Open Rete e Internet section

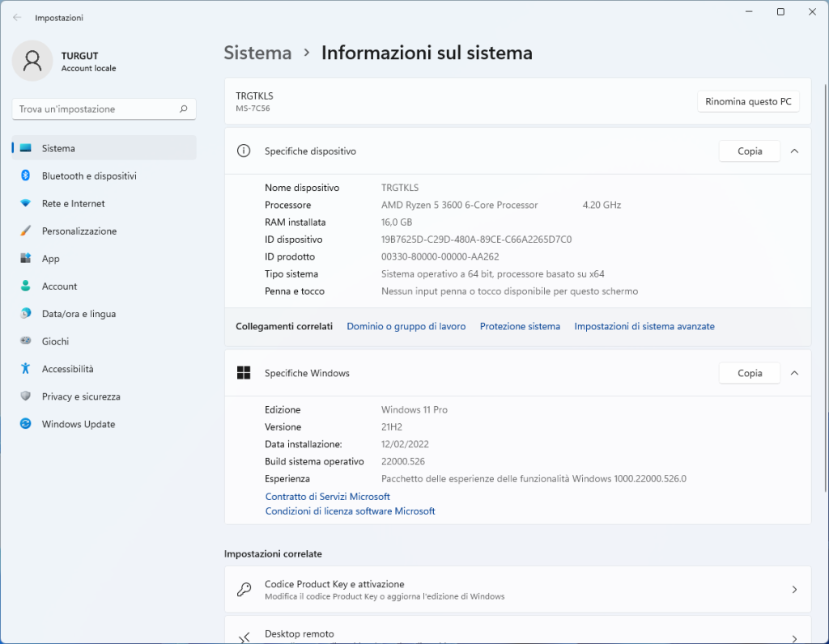tap(74, 204)
